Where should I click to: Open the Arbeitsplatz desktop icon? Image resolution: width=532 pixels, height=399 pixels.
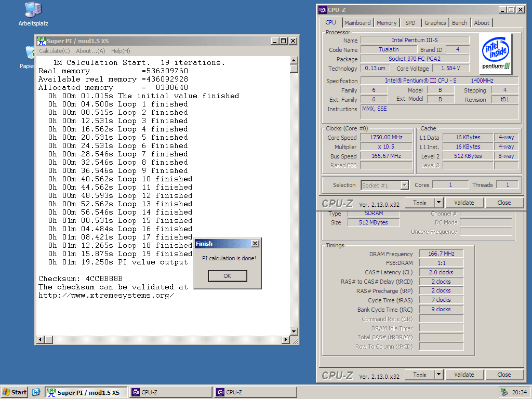pyautogui.click(x=33, y=10)
